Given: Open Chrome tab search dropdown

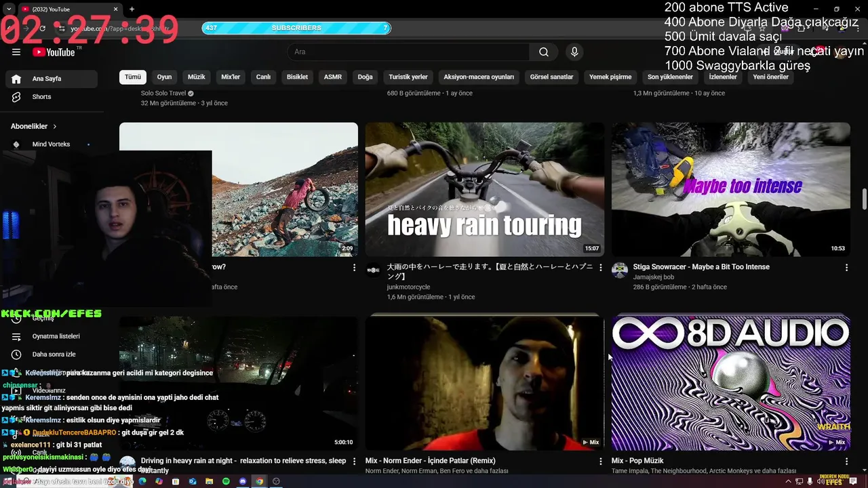Looking at the screenshot, I should point(9,9).
